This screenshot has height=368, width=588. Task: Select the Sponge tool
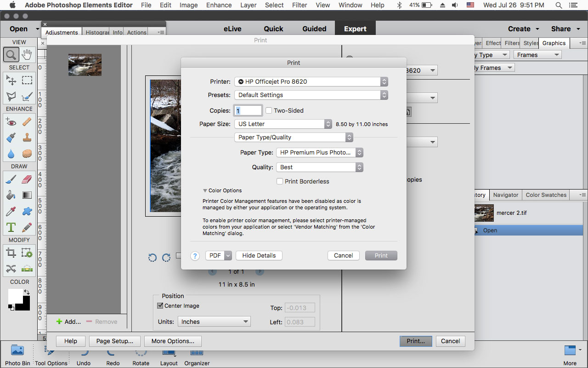pos(27,154)
